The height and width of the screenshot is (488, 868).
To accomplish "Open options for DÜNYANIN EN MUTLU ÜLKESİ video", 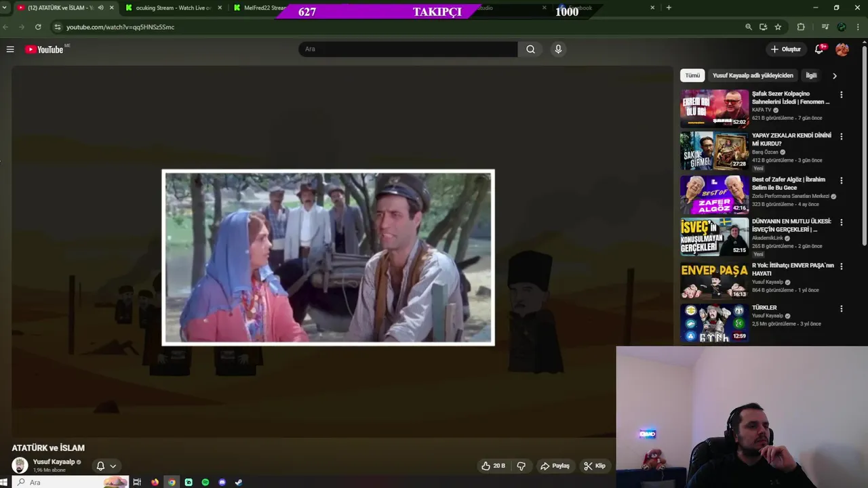I will (842, 222).
